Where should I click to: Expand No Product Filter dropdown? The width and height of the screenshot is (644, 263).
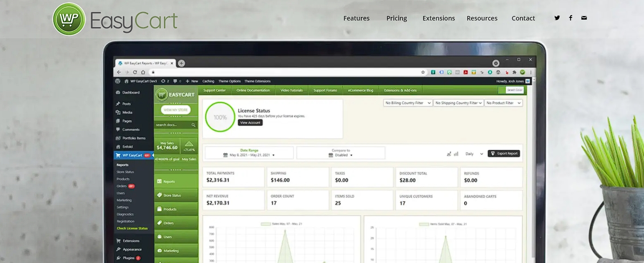tap(504, 103)
